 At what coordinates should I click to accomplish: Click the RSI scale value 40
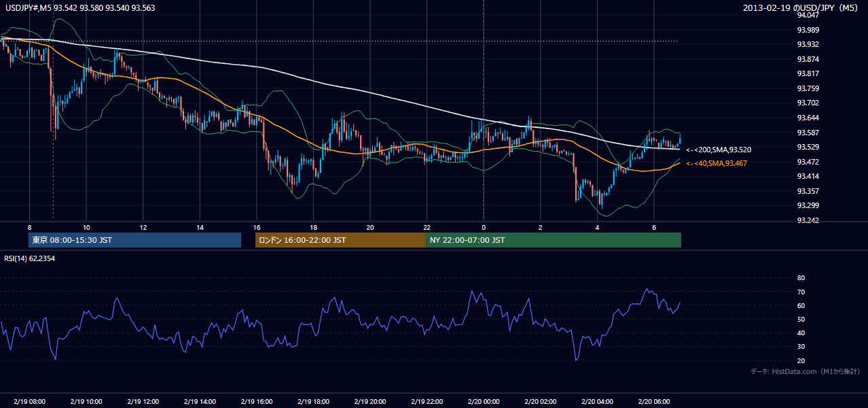tap(801, 333)
